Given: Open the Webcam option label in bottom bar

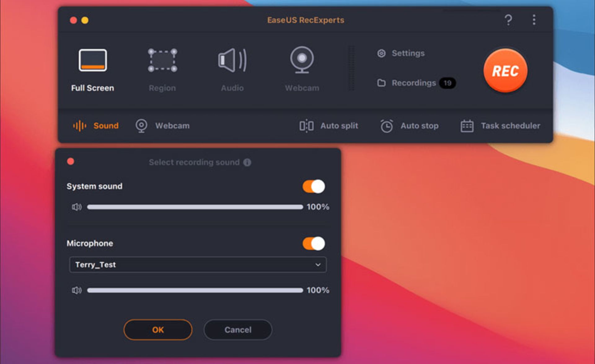Looking at the screenshot, I should pos(172,126).
